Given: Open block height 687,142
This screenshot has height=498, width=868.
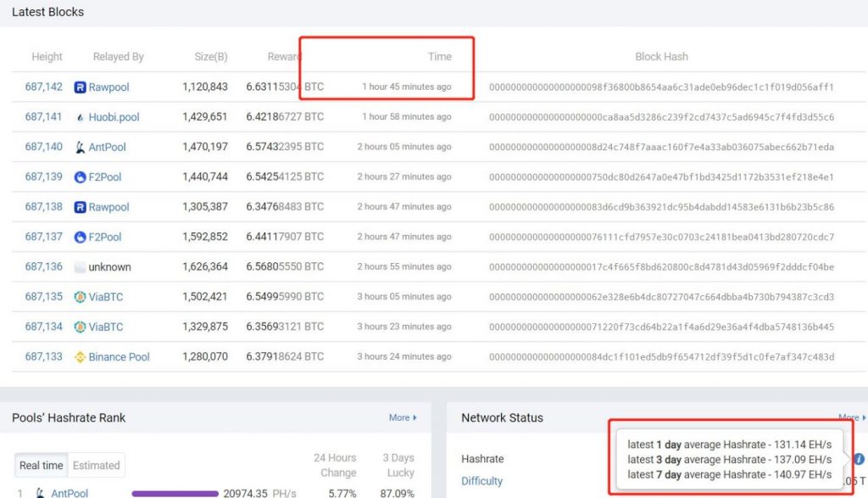Looking at the screenshot, I should pyautogui.click(x=44, y=87).
